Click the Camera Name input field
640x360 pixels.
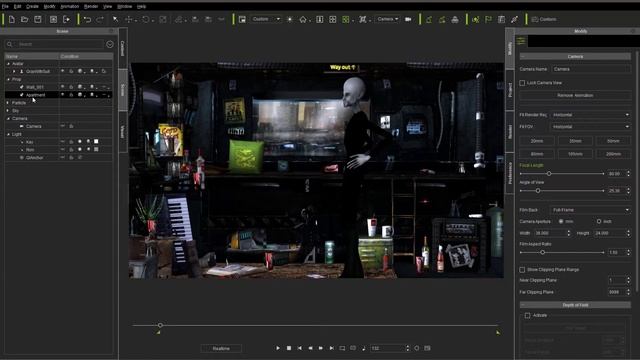[x=591, y=69]
